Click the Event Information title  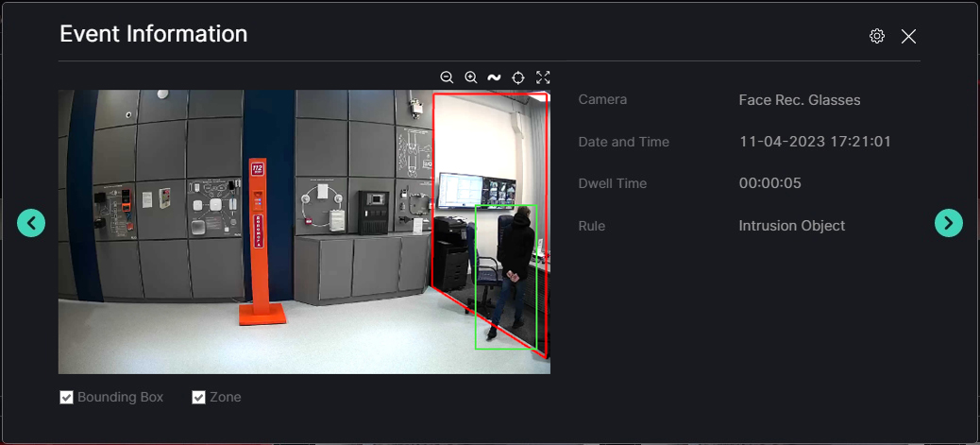[x=154, y=34]
